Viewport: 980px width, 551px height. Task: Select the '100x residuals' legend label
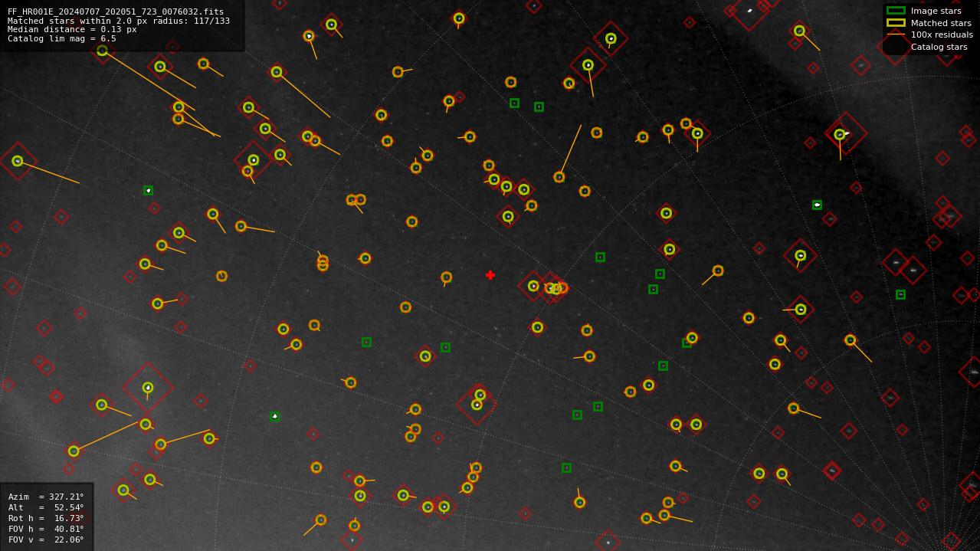[x=942, y=35]
